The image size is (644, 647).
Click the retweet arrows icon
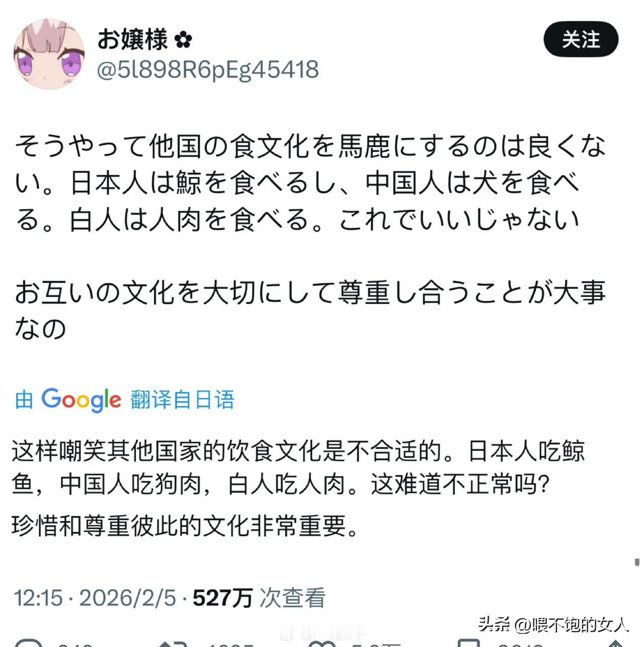(173, 643)
